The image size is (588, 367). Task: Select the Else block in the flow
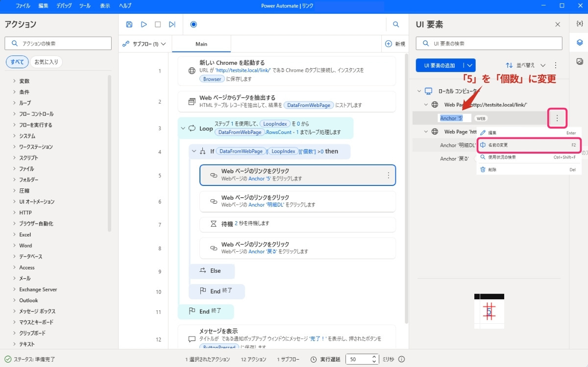212,271
